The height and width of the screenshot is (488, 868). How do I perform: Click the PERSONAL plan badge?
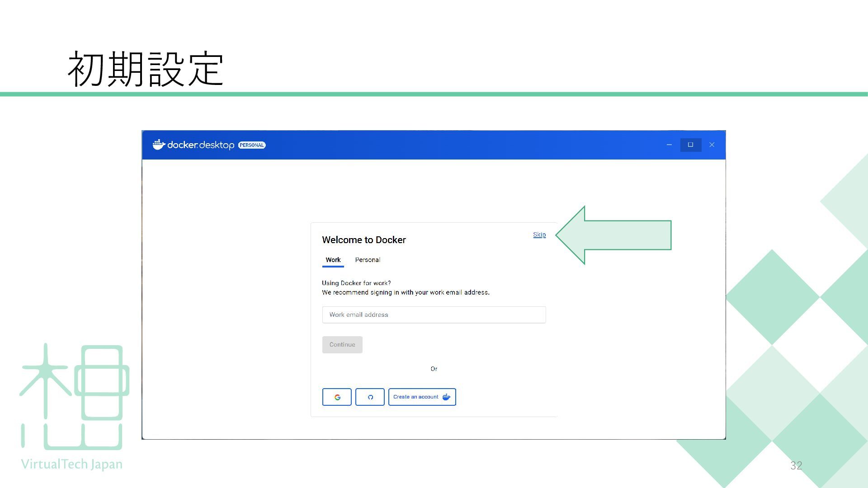click(x=252, y=145)
